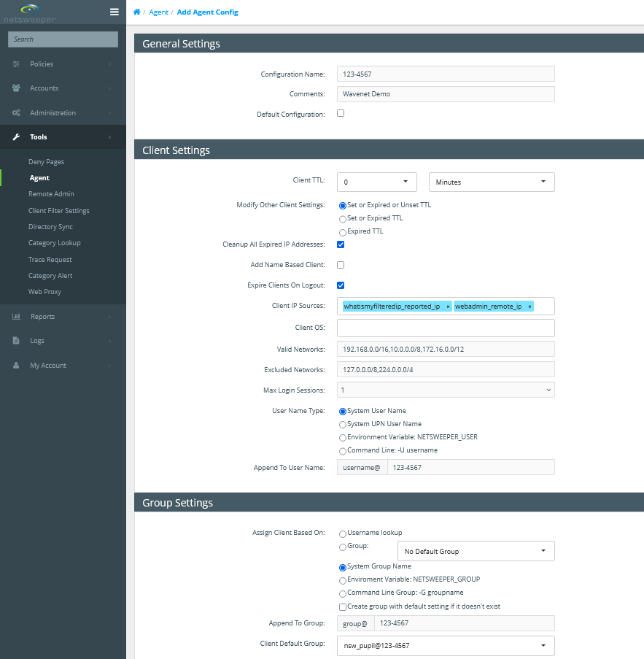The image size is (644, 659).
Task: Check Add Name Based Client box
Action: click(341, 265)
